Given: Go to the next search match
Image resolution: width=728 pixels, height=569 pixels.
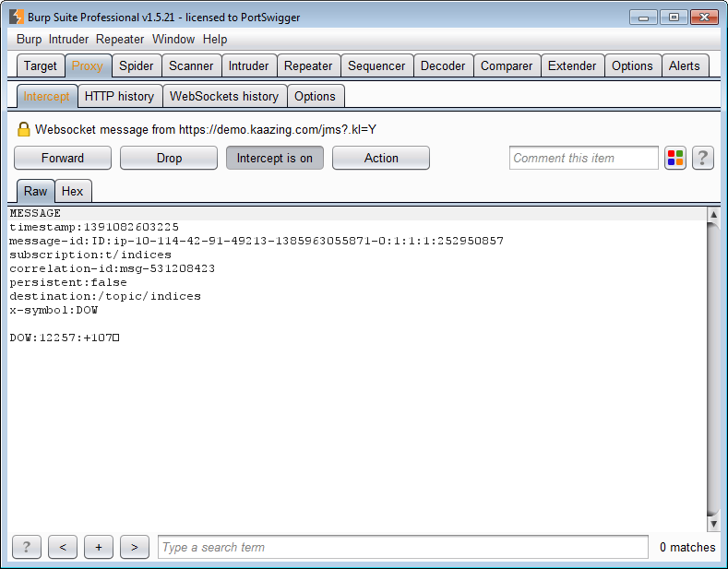Looking at the screenshot, I should coord(135,547).
